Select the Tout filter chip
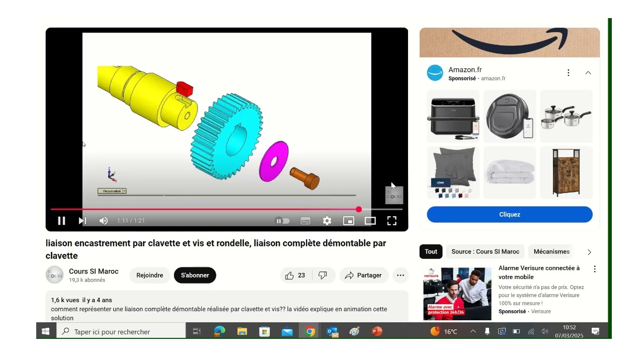This screenshot has height=362, width=644. coord(431,251)
